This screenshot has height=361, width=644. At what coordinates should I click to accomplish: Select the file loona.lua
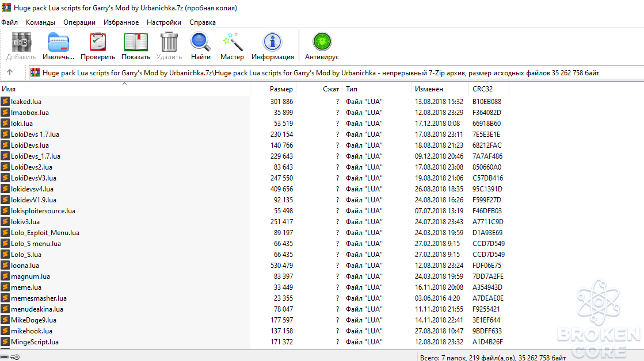point(25,266)
